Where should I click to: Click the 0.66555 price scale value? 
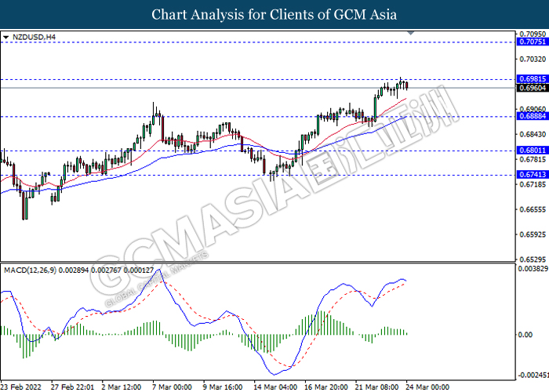coord(533,209)
